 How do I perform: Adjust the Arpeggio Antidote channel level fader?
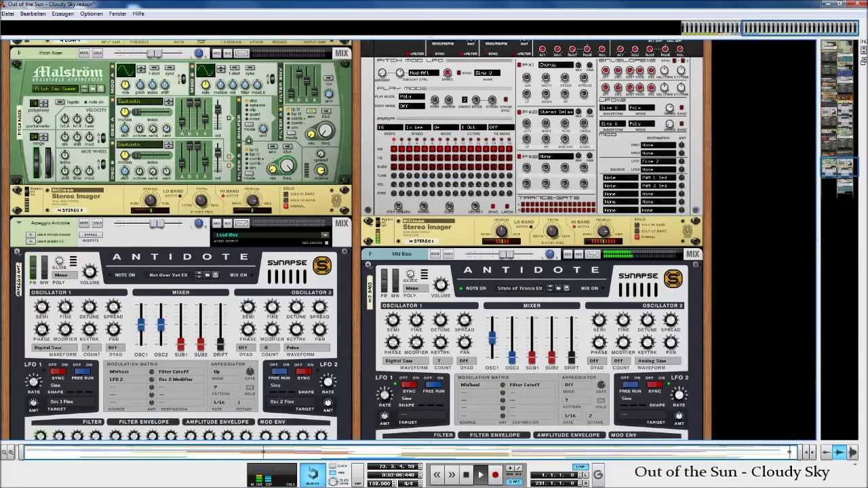tap(157, 224)
